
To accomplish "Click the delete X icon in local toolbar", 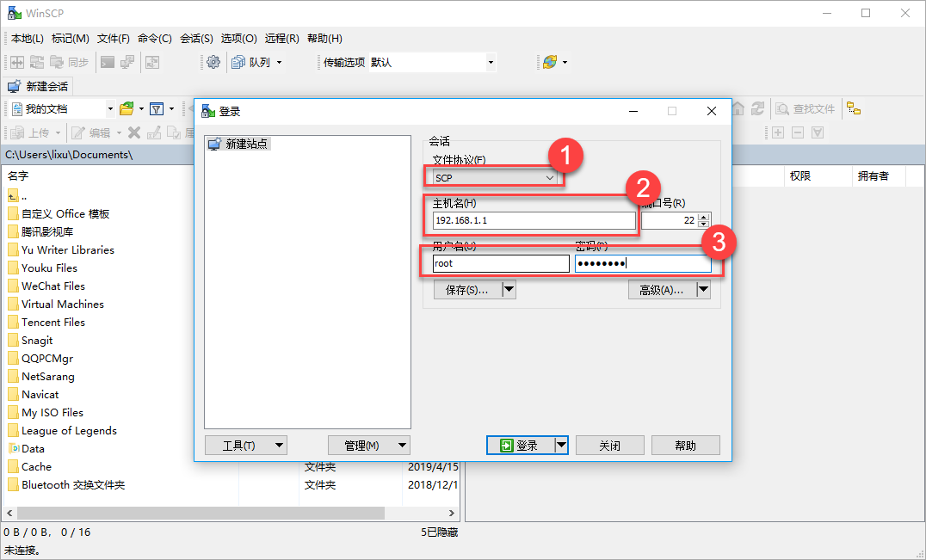I will [134, 132].
